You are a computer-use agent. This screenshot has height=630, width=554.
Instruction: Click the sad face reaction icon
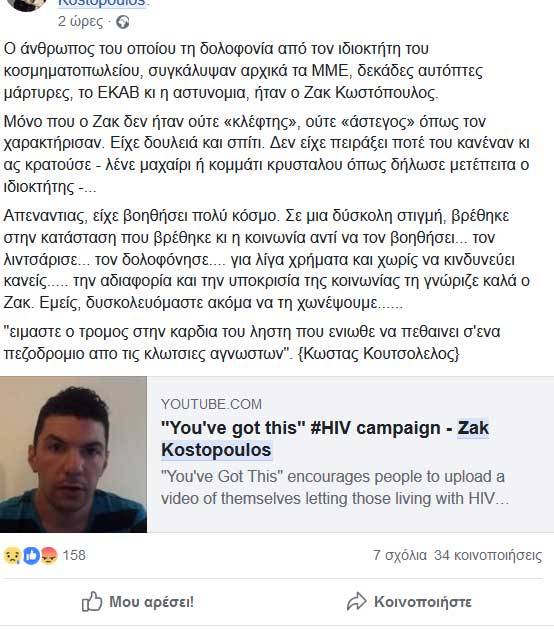click(x=12, y=556)
